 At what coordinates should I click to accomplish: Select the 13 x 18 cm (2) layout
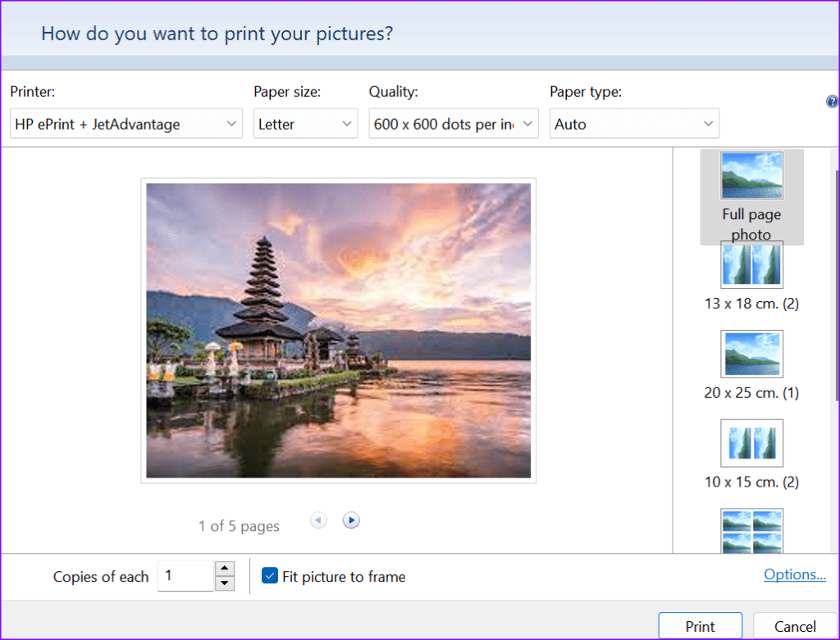tap(751, 264)
